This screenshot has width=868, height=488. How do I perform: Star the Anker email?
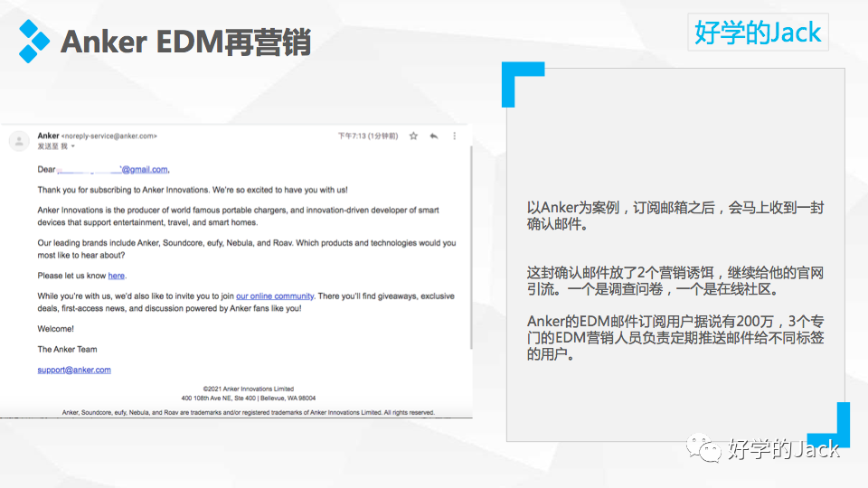[x=413, y=136]
